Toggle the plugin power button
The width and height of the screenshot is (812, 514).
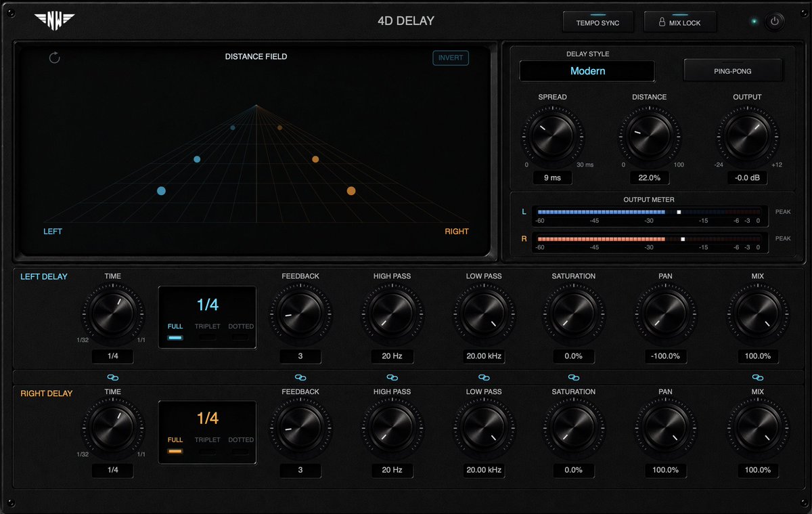point(775,22)
